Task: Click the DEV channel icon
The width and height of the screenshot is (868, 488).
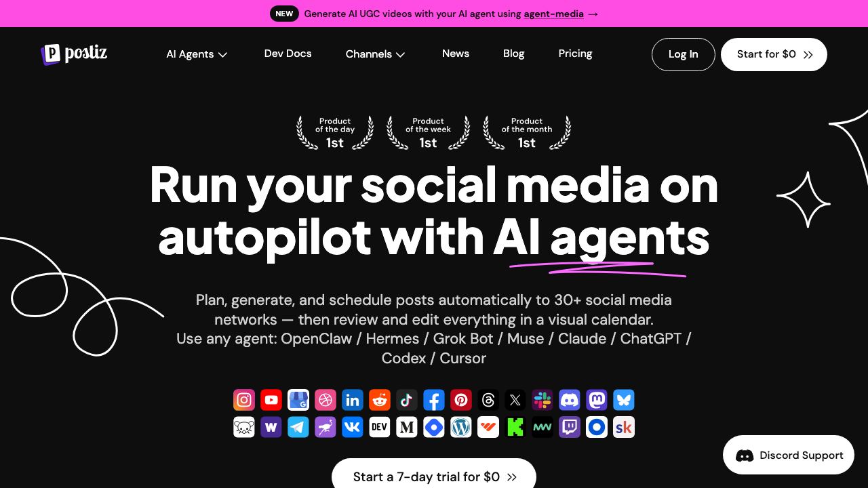Action: [380, 427]
